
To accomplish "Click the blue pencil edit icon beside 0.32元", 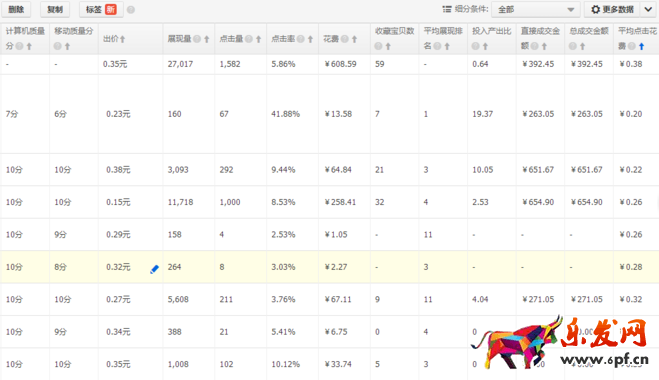I will click(x=154, y=269).
